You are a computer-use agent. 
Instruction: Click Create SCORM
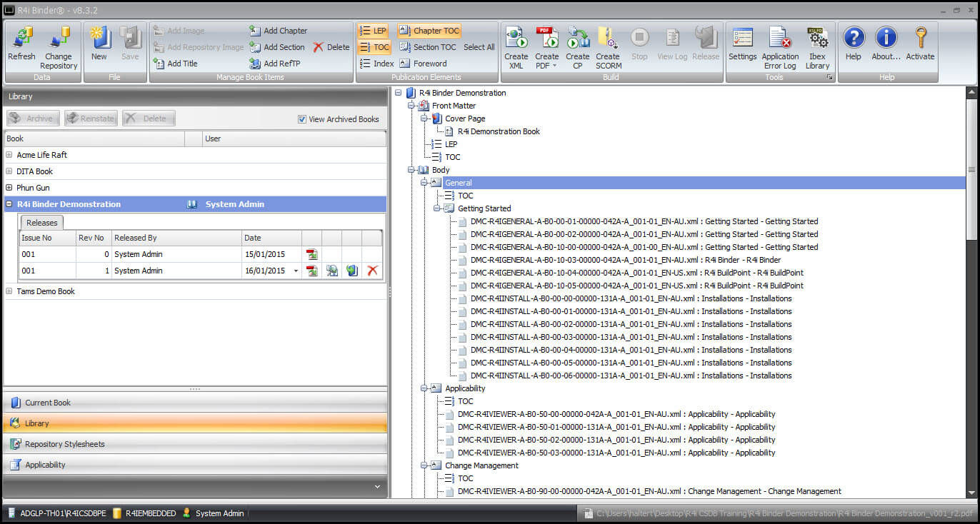tap(608, 48)
